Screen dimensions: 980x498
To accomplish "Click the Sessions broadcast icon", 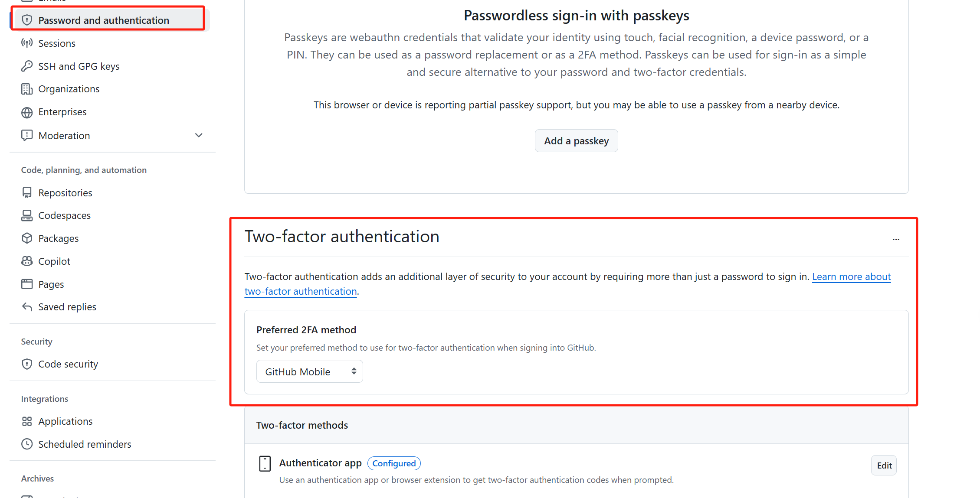I will click(27, 43).
